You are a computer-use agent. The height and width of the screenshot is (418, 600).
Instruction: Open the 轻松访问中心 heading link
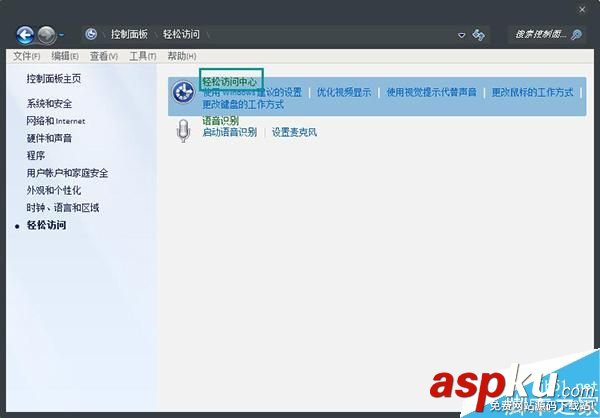pyautogui.click(x=230, y=82)
